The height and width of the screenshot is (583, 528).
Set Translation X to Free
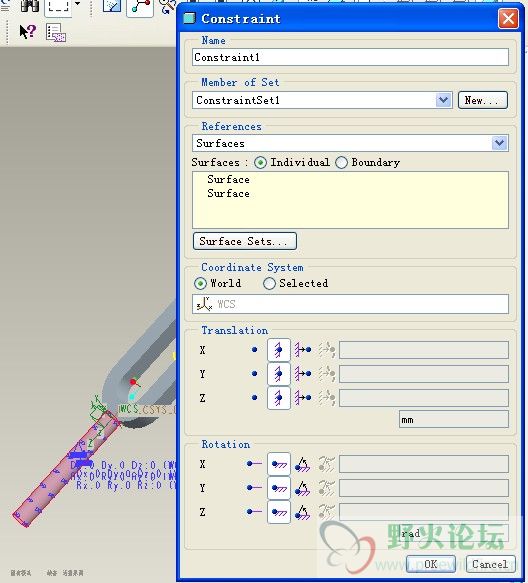point(254,350)
